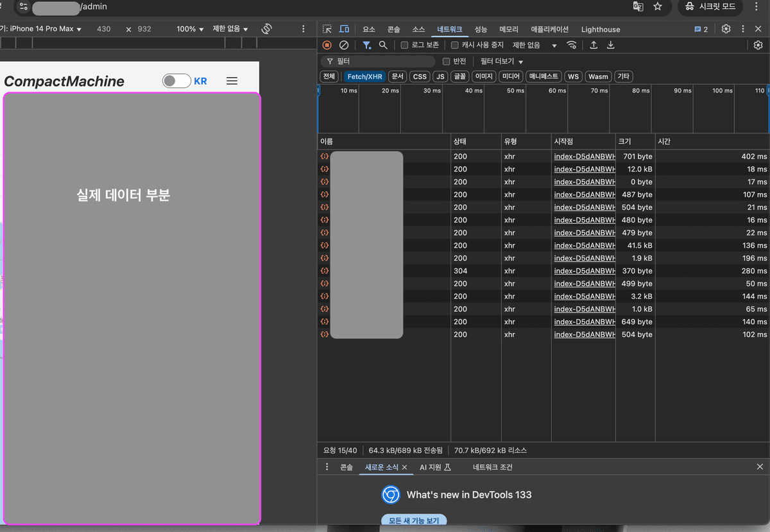Check the 반전 invert checkbox
The height and width of the screenshot is (532, 770).
(x=447, y=62)
